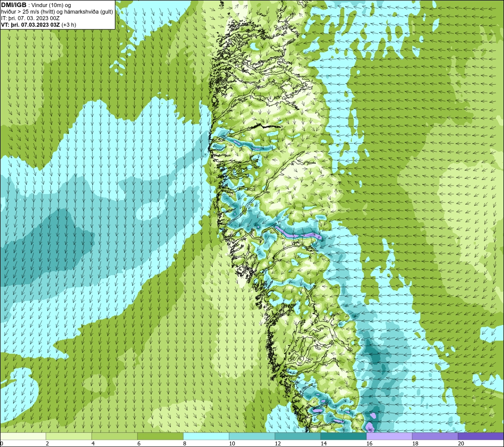Click the 'hviður > 25 m/s' description line
Screen dimensions: 504x447
(x=57, y=12)
